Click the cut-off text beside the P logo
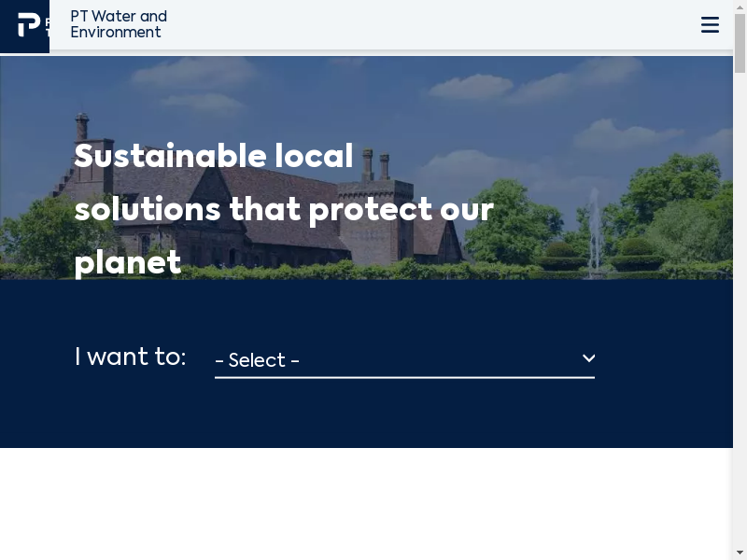This screenshot has height=560, width=747. coord(47,26)
